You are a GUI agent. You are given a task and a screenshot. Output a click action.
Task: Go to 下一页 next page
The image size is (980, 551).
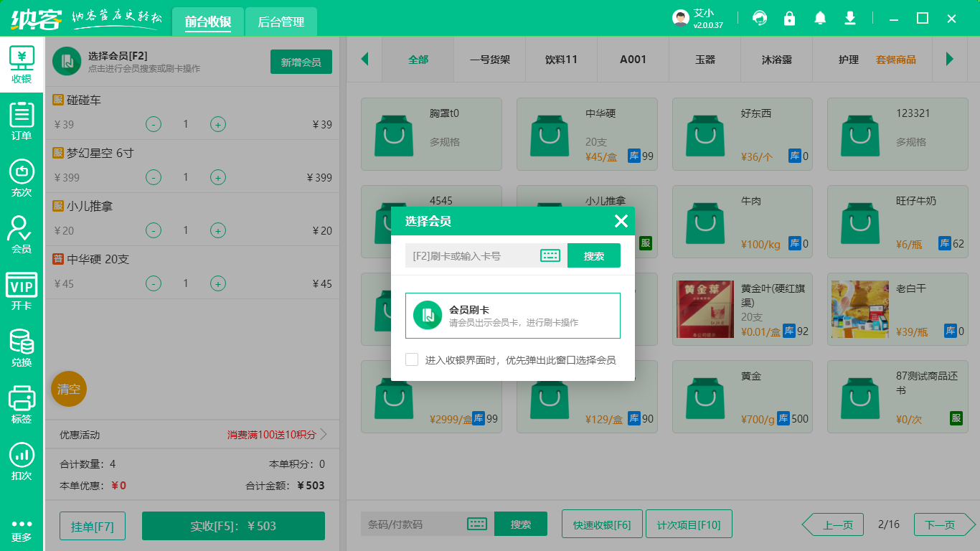(x=944, y=524)
